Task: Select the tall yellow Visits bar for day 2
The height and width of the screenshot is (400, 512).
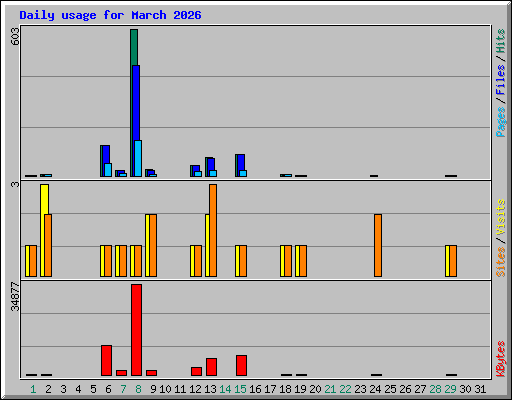Action: pos(44,199)
